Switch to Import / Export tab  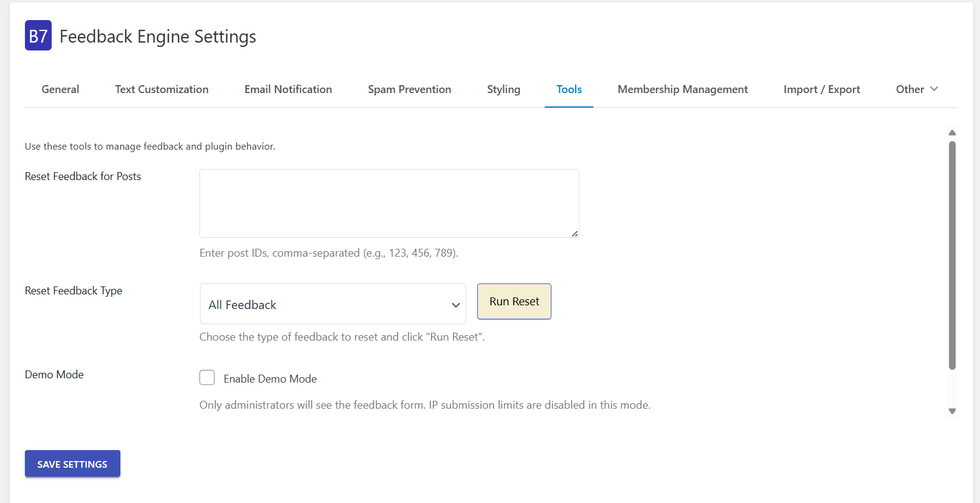[x=821, y=89]
